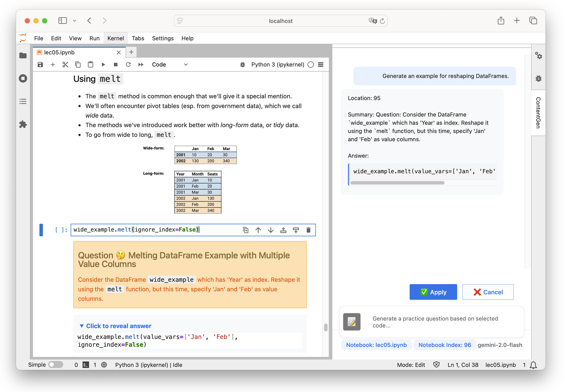
Task: Open the Code cell type dropdown
Action: (170, 65)
